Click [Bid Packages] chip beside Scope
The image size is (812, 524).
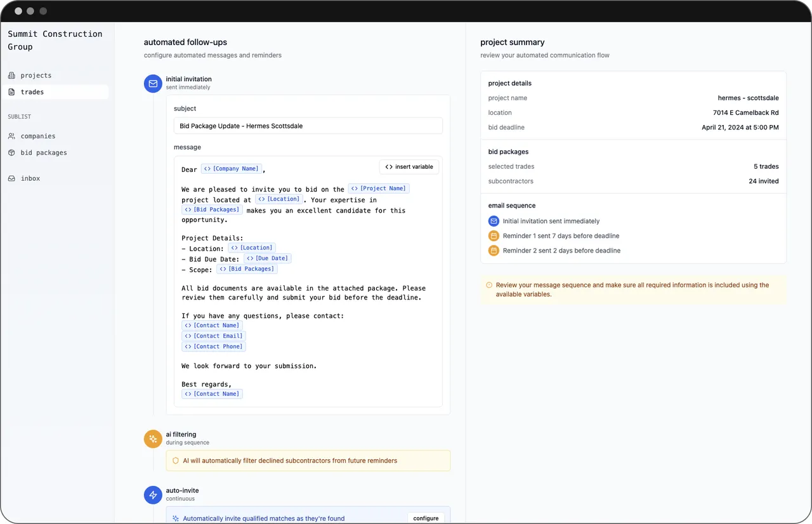(247, 269)
